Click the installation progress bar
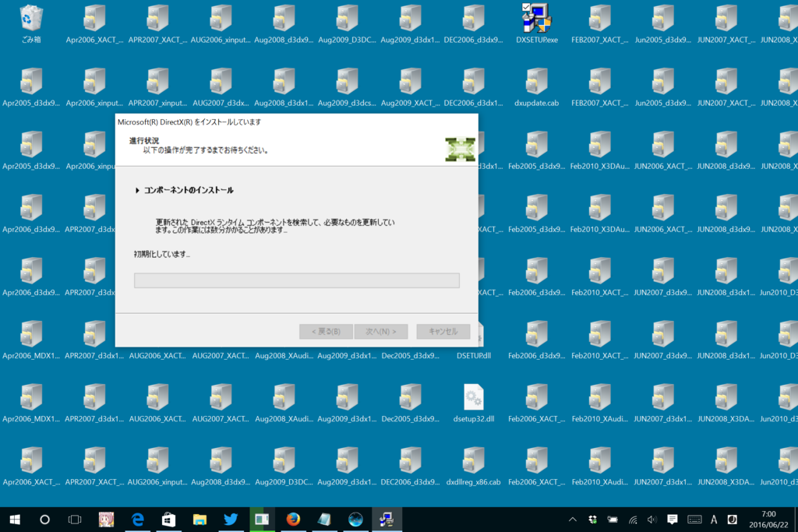Viewport: 798px width, 532px height. (x=297, y=280)
